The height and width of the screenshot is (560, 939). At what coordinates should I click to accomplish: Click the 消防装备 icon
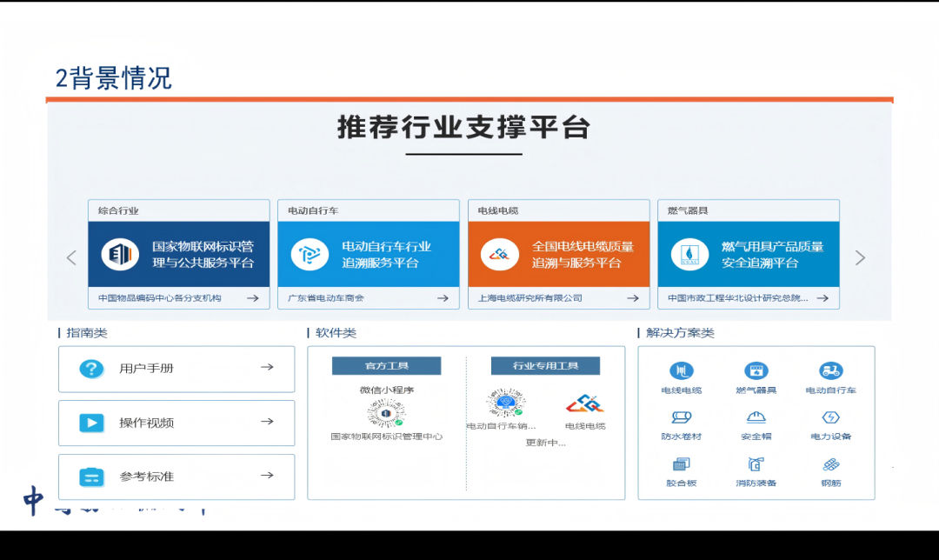pyautogui.click(x=756, y=464)
